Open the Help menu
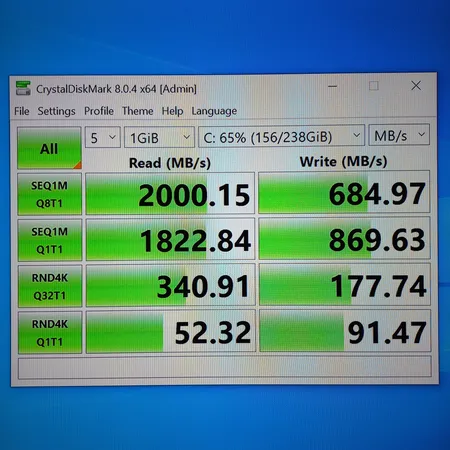Screen dimensions: 450x450 pyautogui.click(x=172, y=111)
